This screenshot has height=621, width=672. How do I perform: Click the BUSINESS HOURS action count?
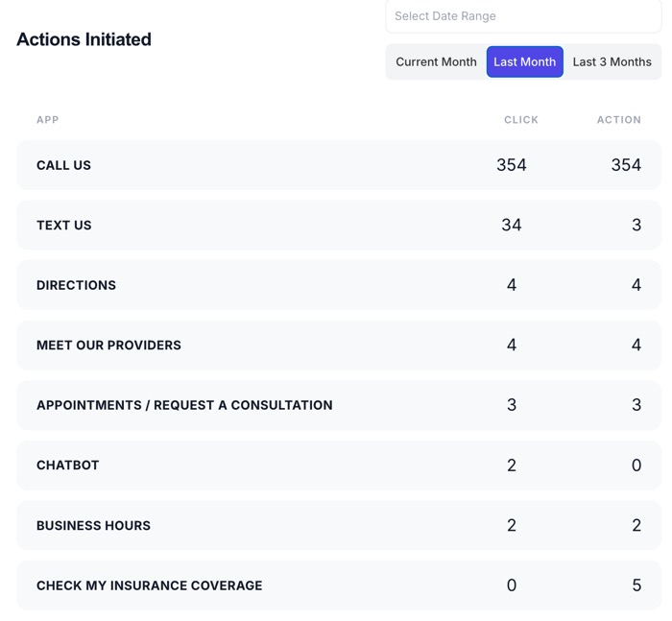tap(636, 525)
